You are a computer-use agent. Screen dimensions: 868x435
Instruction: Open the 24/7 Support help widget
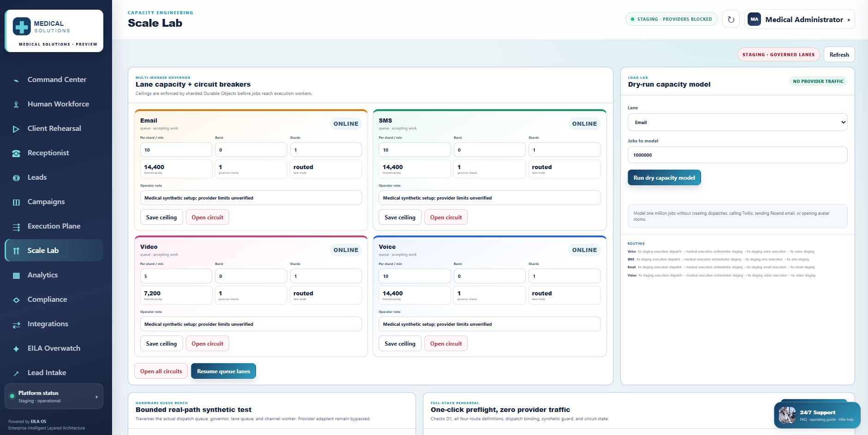click(x=817, y=415)
